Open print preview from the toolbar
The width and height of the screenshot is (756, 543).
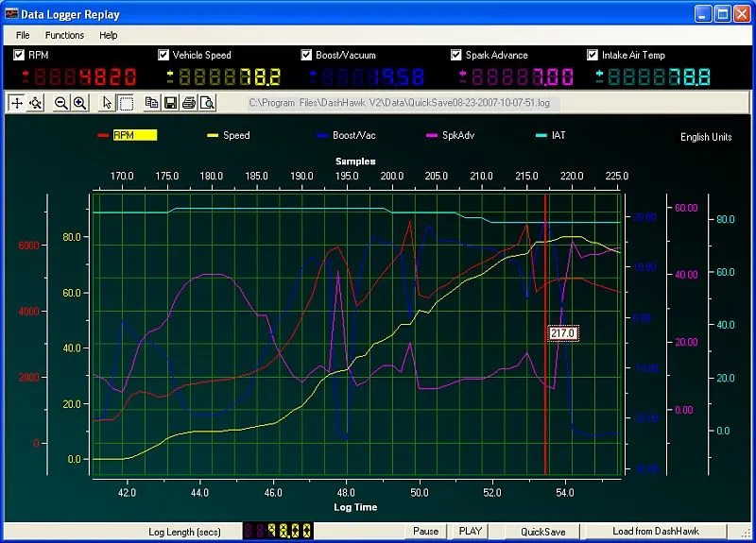click(x=206, y=103)
